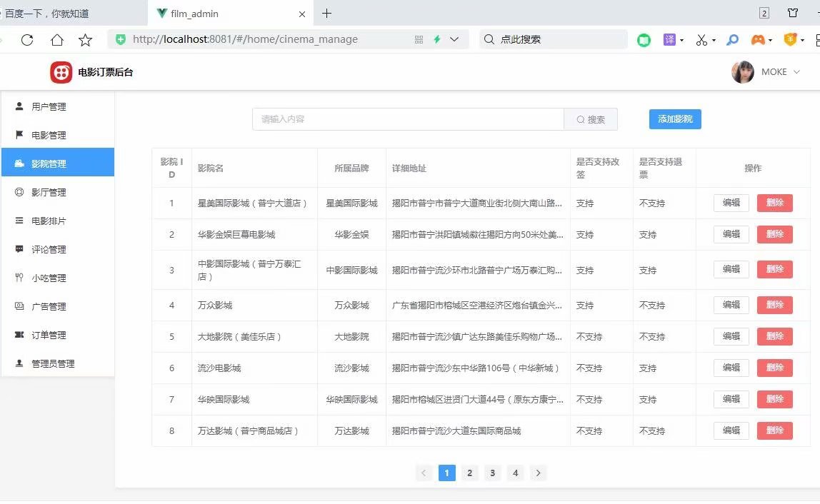Click the magnifier search icon inside search box

click(x=580, y=119)
